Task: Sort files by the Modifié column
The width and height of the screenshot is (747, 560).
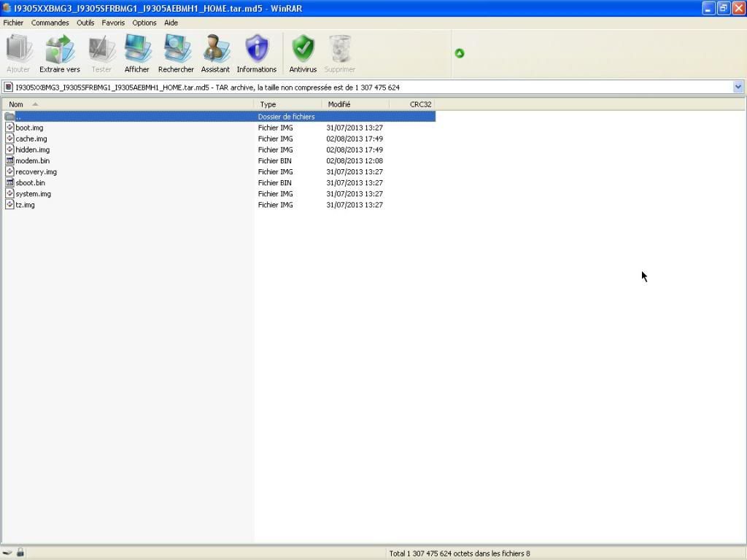Action: click(x=355, y=104)
